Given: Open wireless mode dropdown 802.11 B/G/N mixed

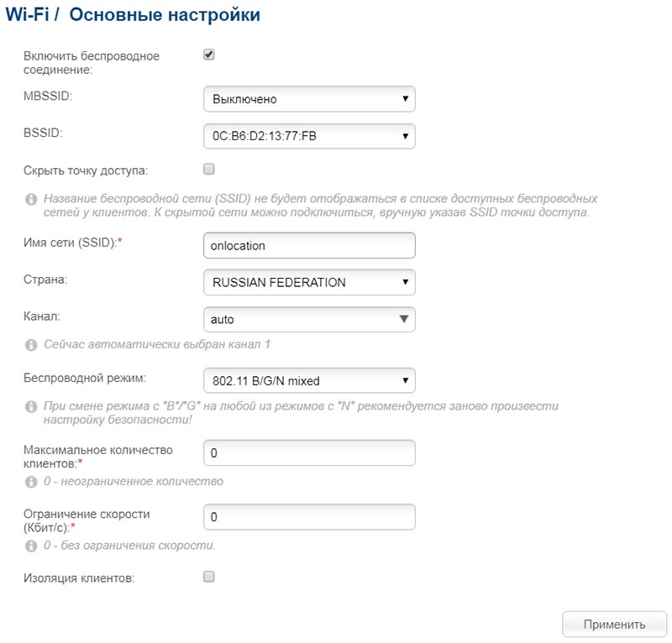Looking at the screenshot, I should coord(309,380).
